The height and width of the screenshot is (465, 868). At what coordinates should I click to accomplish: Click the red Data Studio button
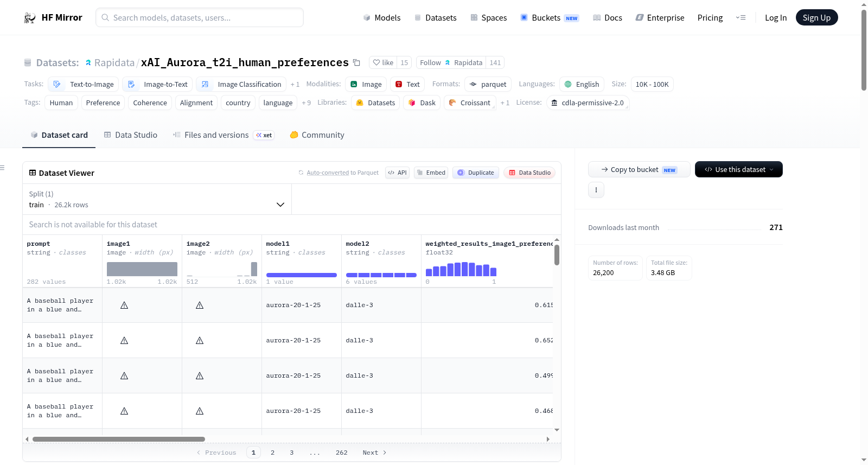[529, 173]
